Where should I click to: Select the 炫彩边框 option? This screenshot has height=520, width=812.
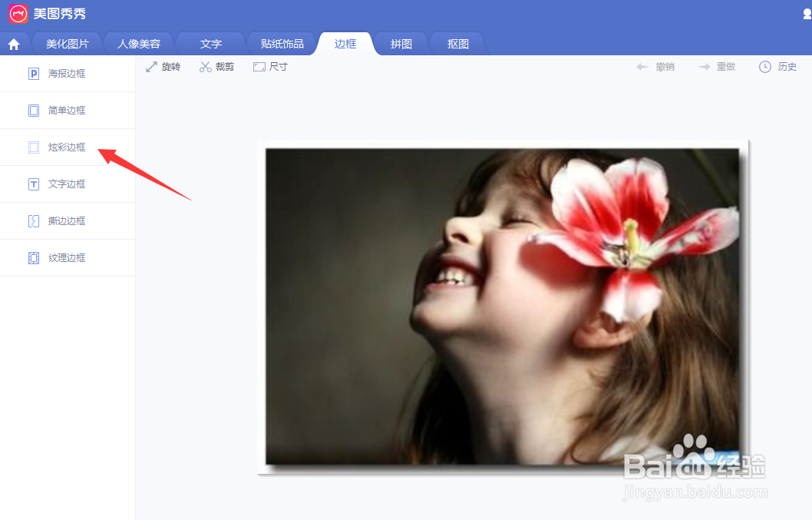(68, 147)
